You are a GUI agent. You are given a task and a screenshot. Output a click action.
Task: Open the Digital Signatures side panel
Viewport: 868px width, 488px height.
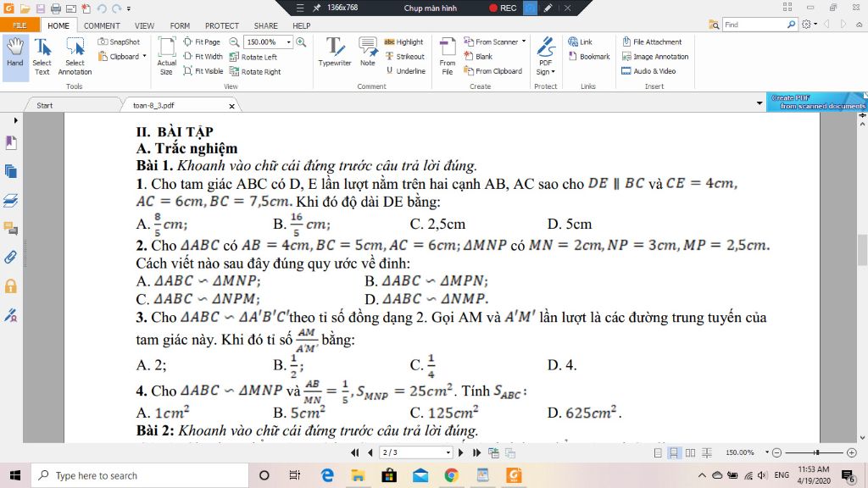tap(10, 315)
